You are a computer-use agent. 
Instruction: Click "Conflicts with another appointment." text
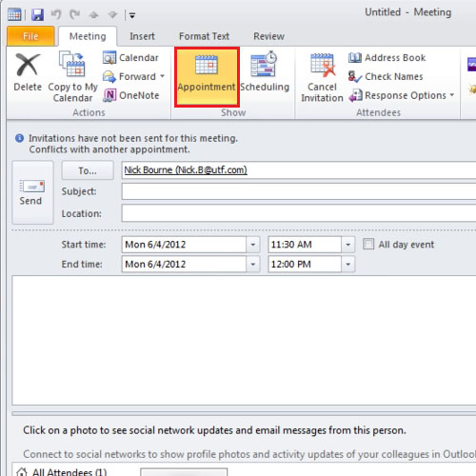109,149
